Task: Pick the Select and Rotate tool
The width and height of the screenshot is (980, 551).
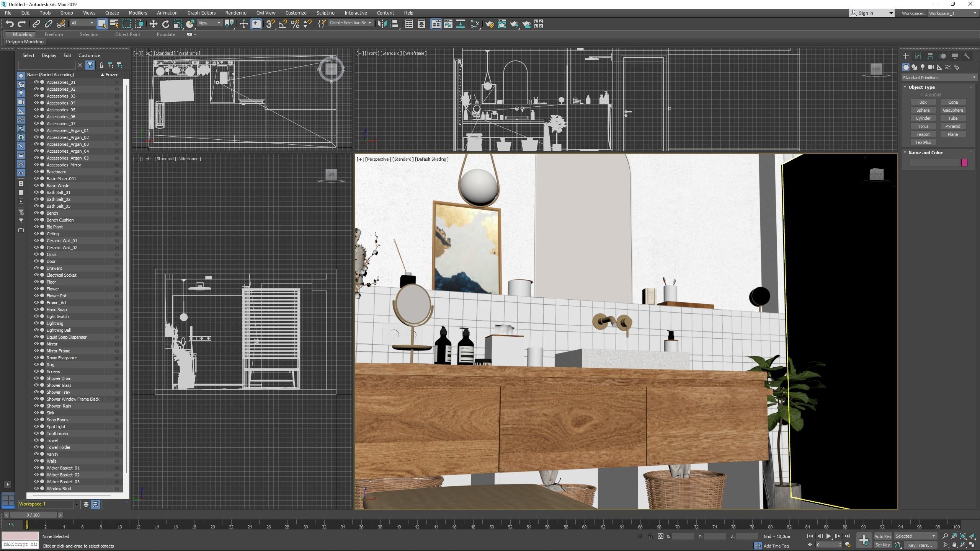Action: (165, 24)
